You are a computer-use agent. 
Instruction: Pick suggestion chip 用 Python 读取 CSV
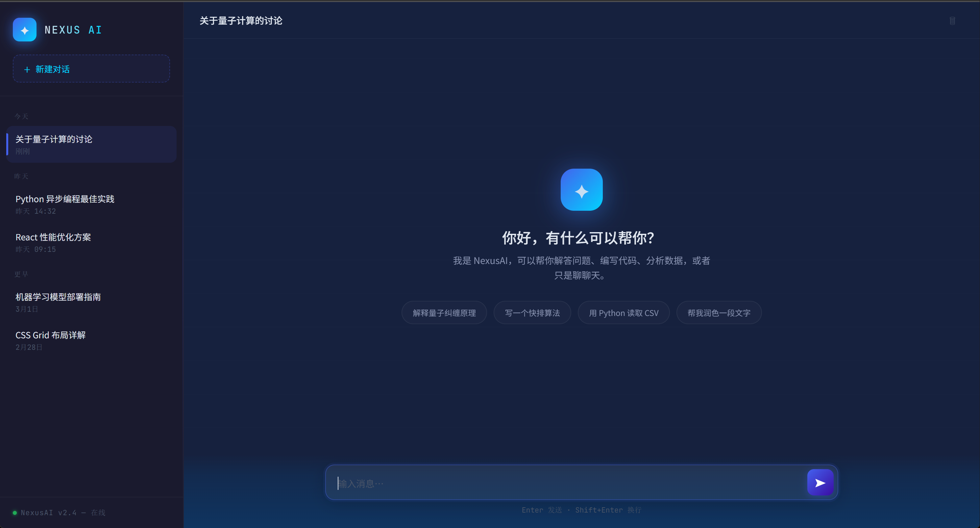tap(624, 313)
